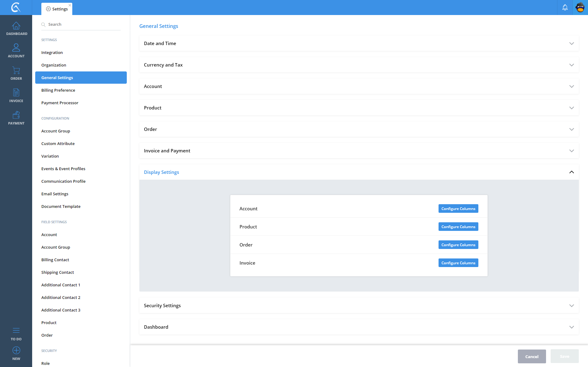Collapse the Display Settings section
This screenshot has width=588, height=367.
point(571,172)
